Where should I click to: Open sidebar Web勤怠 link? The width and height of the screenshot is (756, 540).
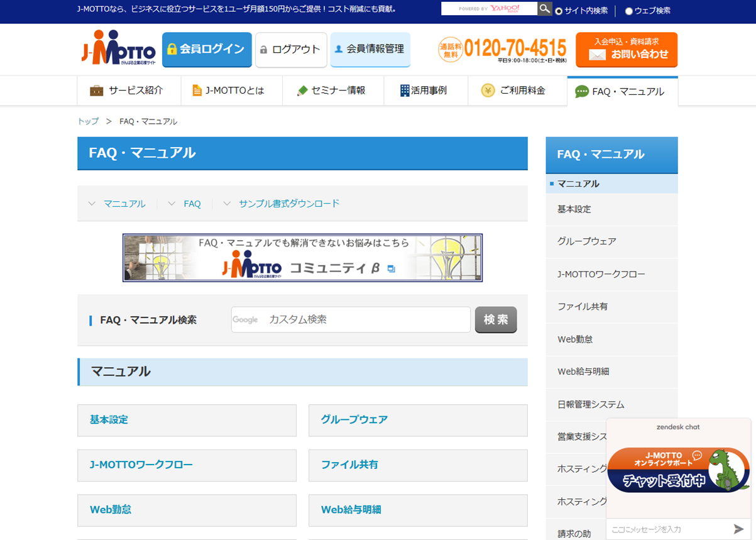click(x=611, y=339)
